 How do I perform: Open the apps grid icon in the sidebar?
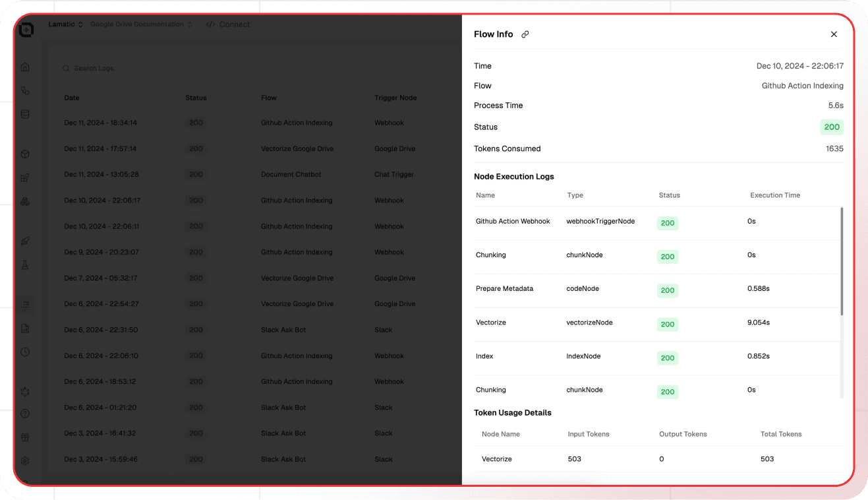point(25,177)
